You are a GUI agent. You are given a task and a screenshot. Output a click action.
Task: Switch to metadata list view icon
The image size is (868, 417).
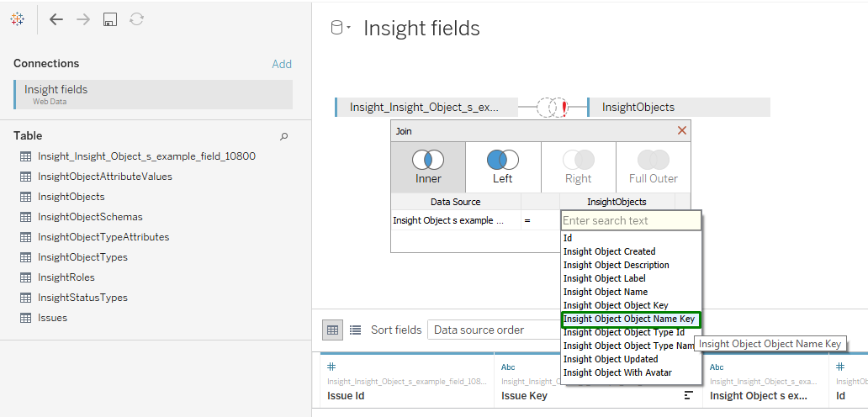pos(355,330)
